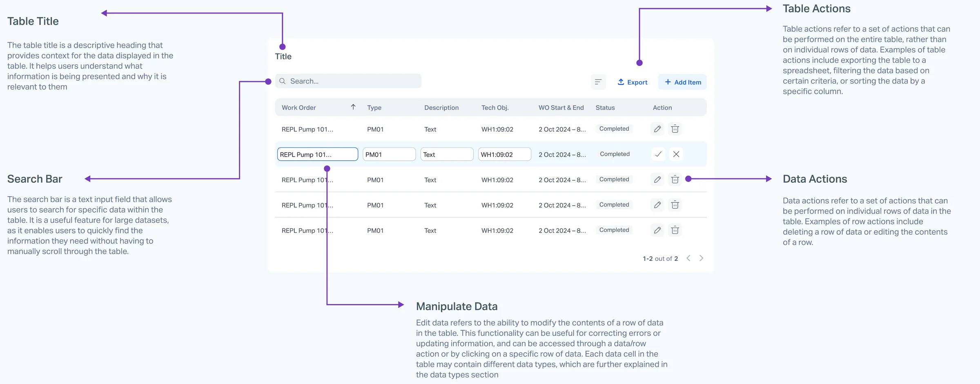Image resolution: width=980 pixels, height=384 pixels.
Task: Click the Add Item button
Action: click(682, 82)
